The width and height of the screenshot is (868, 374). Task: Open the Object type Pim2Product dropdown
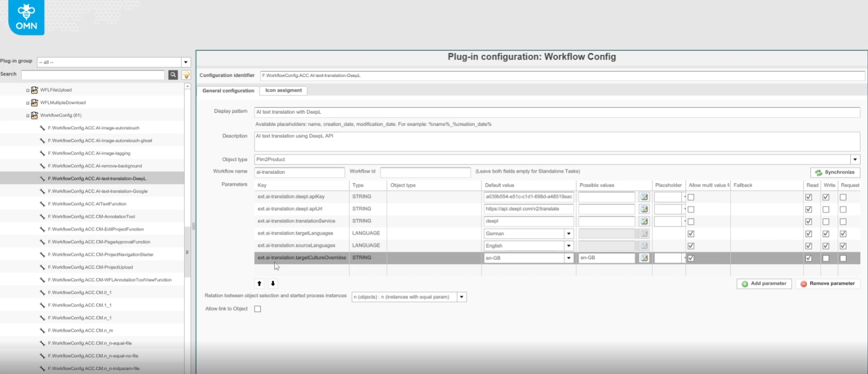click(855, 159)
